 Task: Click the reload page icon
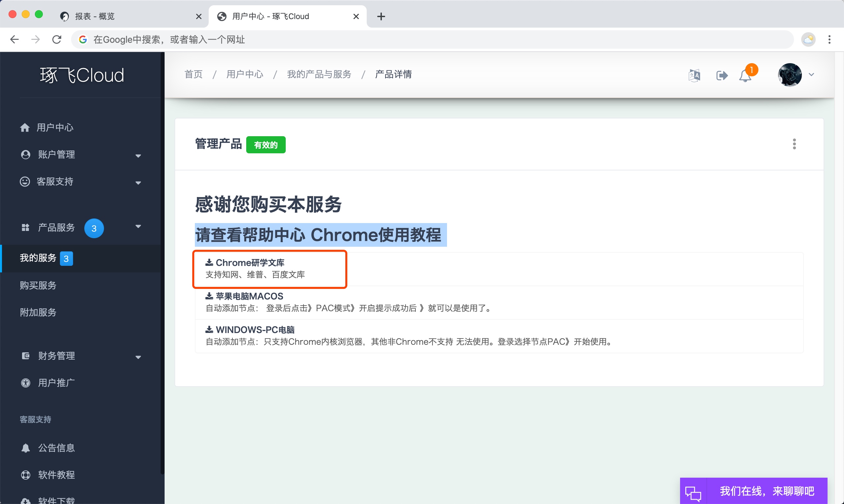tap(57, 39)
